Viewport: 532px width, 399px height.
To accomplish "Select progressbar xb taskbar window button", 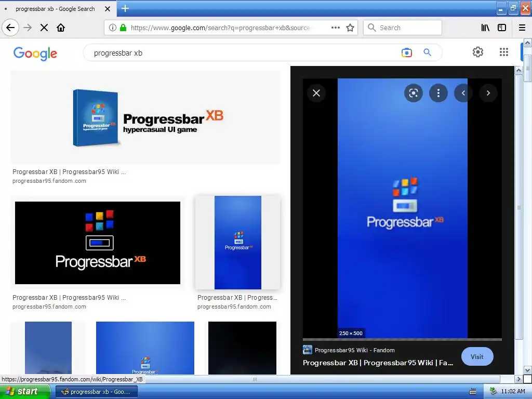I will 96,392.
